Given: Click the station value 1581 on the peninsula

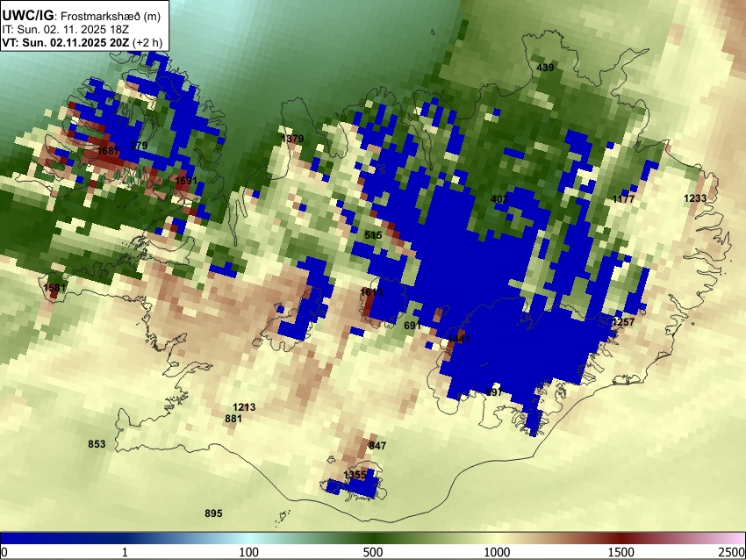Looking at the screenshot, I should click(54, 287).
